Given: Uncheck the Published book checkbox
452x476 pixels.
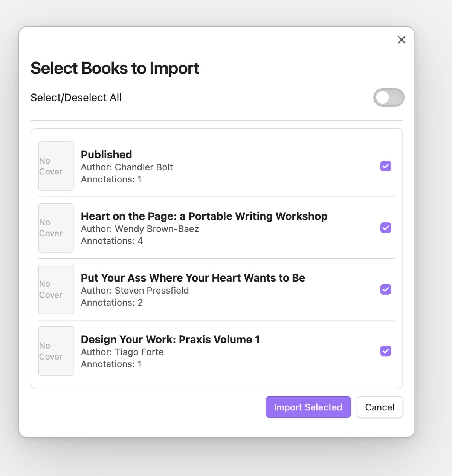Looking at the screenshot, I should [385, 166].
